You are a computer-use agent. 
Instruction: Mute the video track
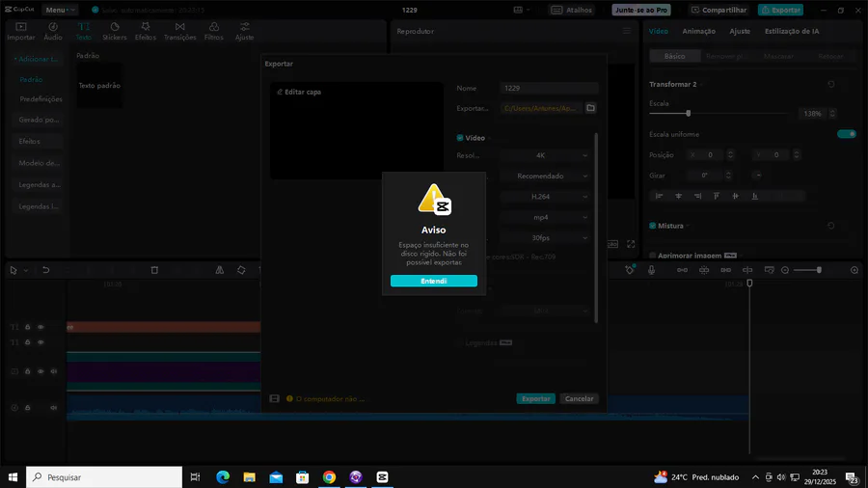click(x=54, y=371)
